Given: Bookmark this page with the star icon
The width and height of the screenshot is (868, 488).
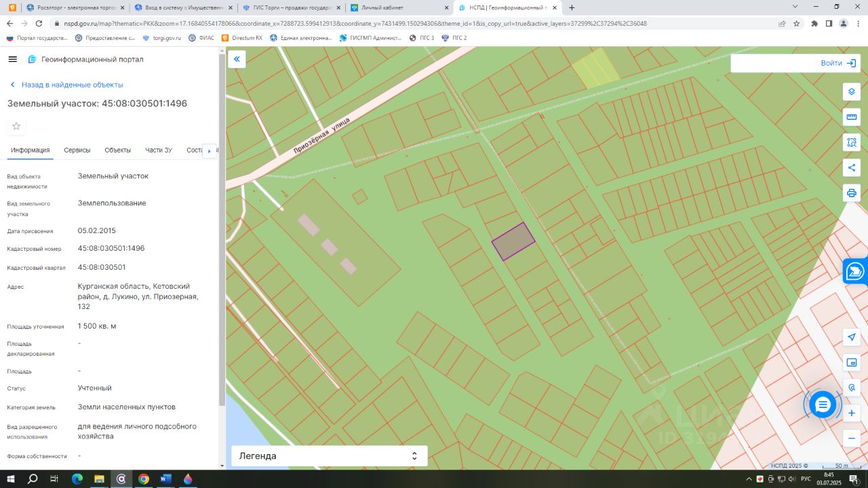Looking at the screenshot, I should (797, 23).
